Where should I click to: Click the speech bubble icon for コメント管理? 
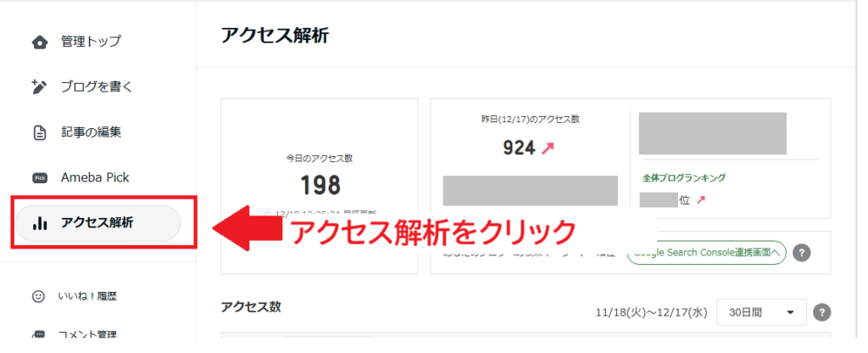click(39, 334)
